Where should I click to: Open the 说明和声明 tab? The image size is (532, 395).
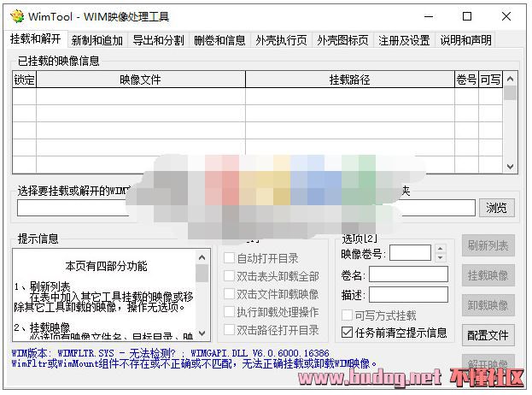click(465, 40)
